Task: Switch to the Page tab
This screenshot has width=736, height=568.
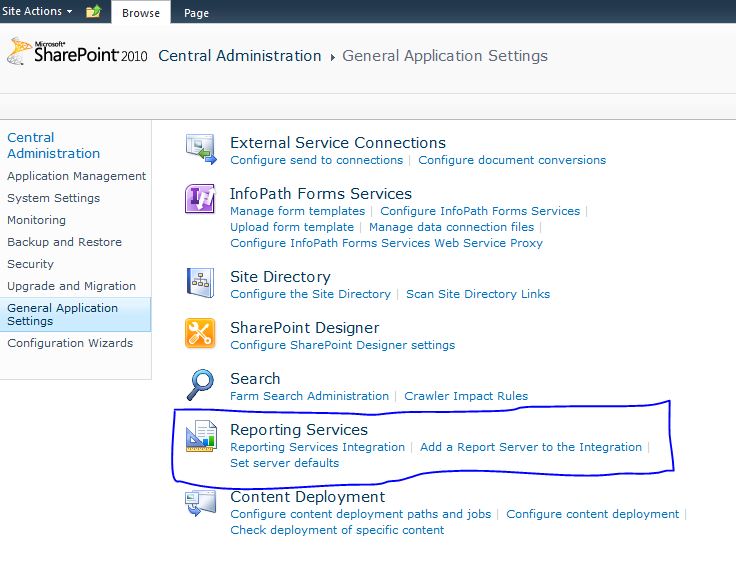Action: (x=196, y=13)
